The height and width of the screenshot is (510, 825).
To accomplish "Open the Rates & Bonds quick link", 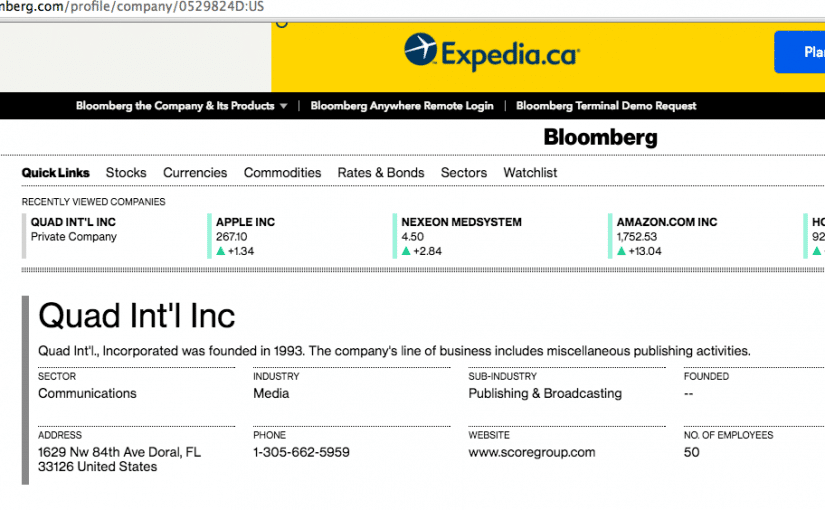I will click(x=381, y=173).
